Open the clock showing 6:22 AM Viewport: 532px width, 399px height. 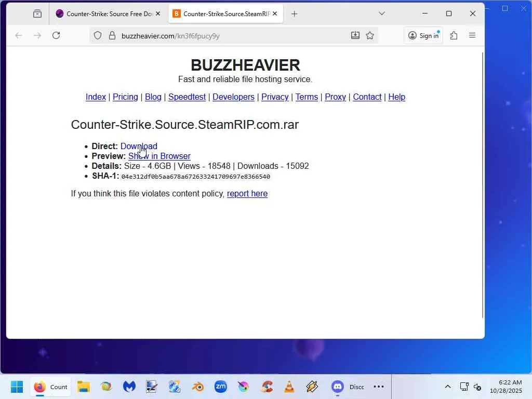tap(506, 387)
